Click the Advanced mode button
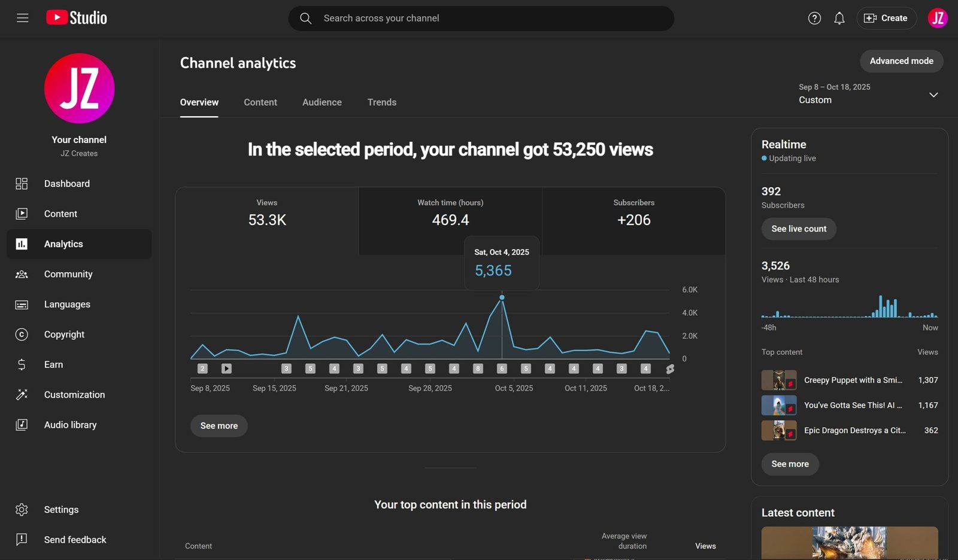 pos(901,61)
